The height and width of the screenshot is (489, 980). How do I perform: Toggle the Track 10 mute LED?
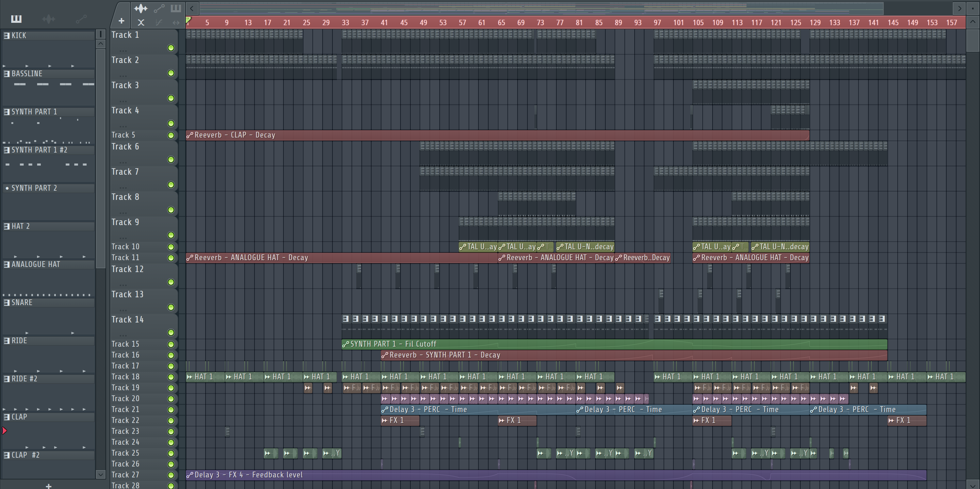click(171, 247)
